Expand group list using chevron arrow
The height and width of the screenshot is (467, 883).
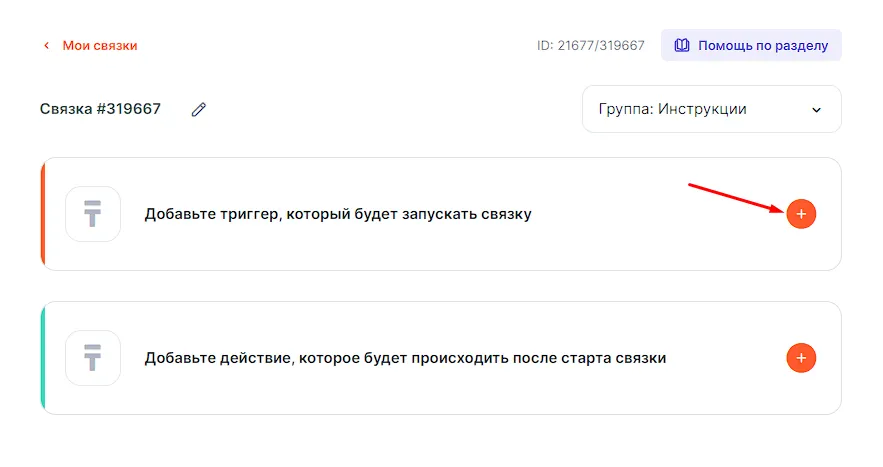tap(816, 110)
